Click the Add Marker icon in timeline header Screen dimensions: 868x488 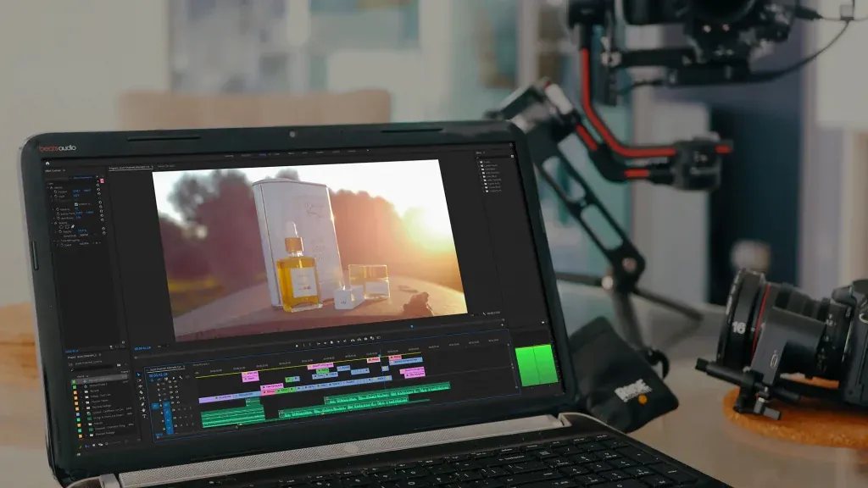[173, 378]
